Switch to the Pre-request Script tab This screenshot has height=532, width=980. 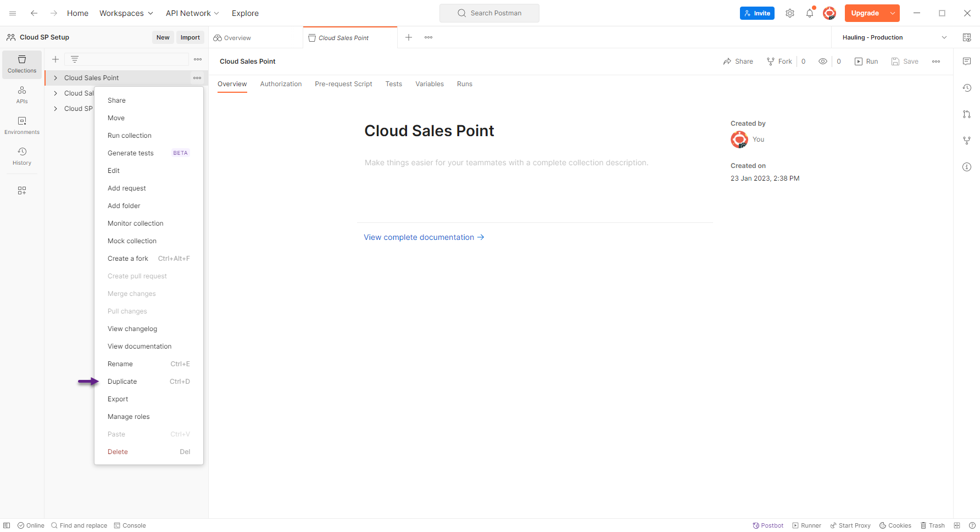(343, 84)
